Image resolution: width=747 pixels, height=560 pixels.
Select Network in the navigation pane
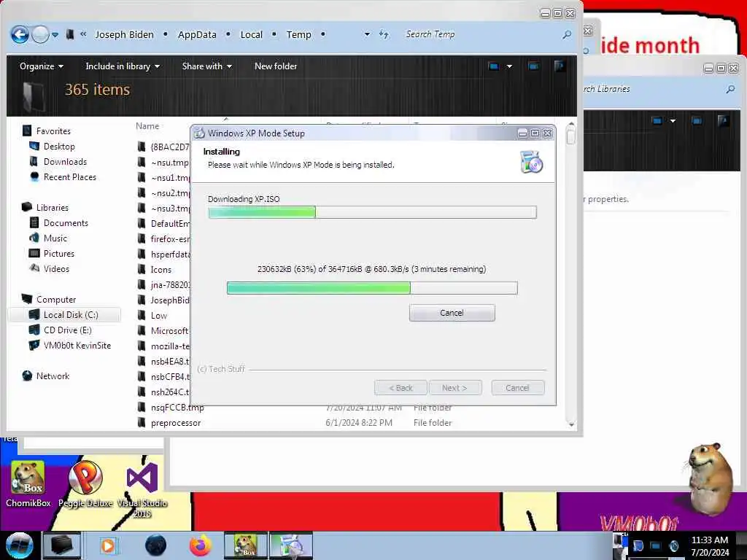[x=53, y=376]
